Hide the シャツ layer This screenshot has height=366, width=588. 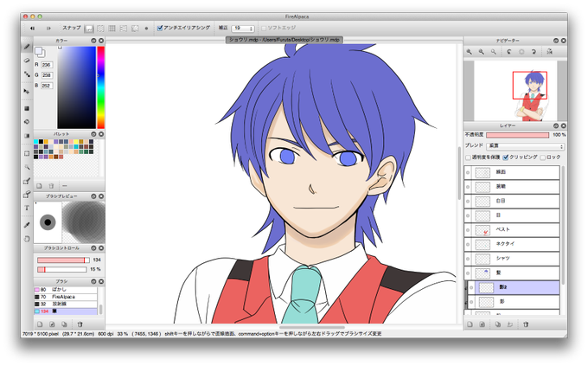coord(468,259)
